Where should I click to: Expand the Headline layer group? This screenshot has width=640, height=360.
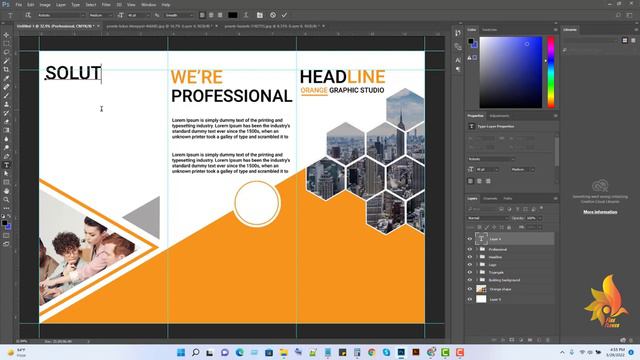click(476, 257)
